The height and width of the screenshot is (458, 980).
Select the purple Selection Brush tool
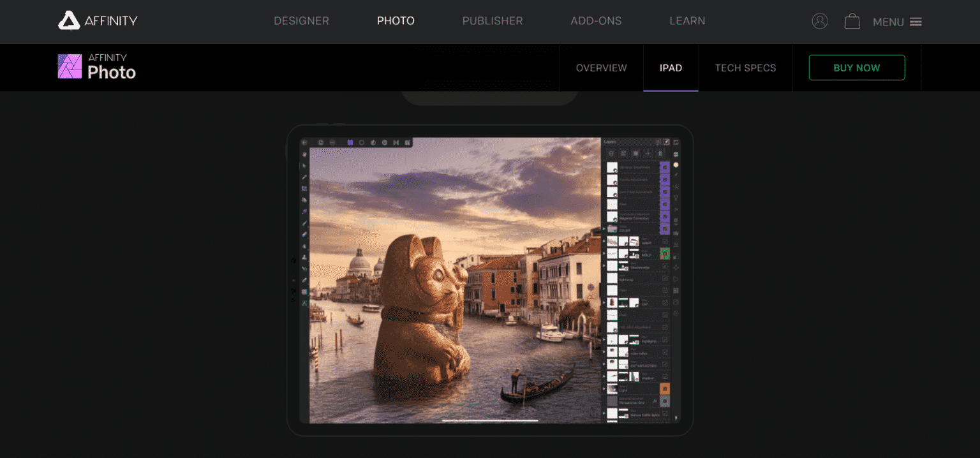(304, 211)
